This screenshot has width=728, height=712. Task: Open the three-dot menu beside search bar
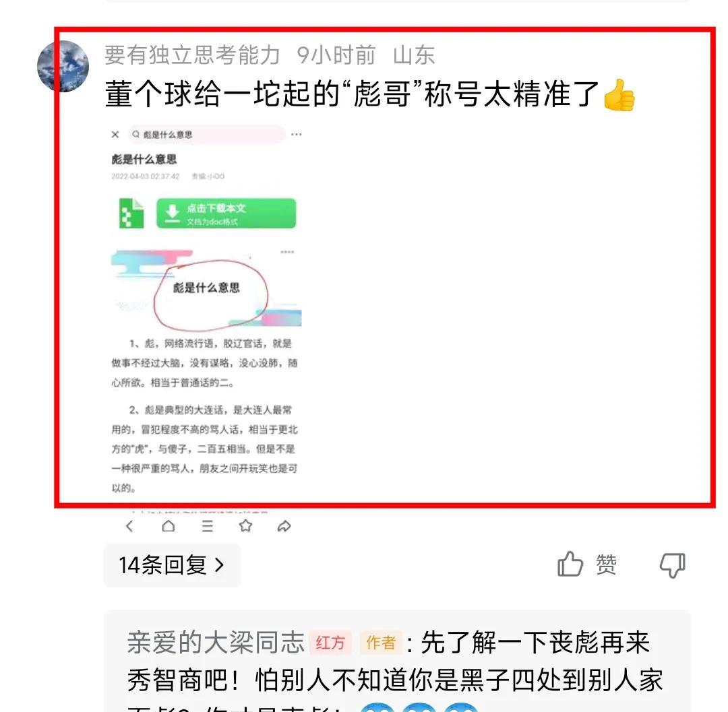pyautogui.click(x=296, y=135)
